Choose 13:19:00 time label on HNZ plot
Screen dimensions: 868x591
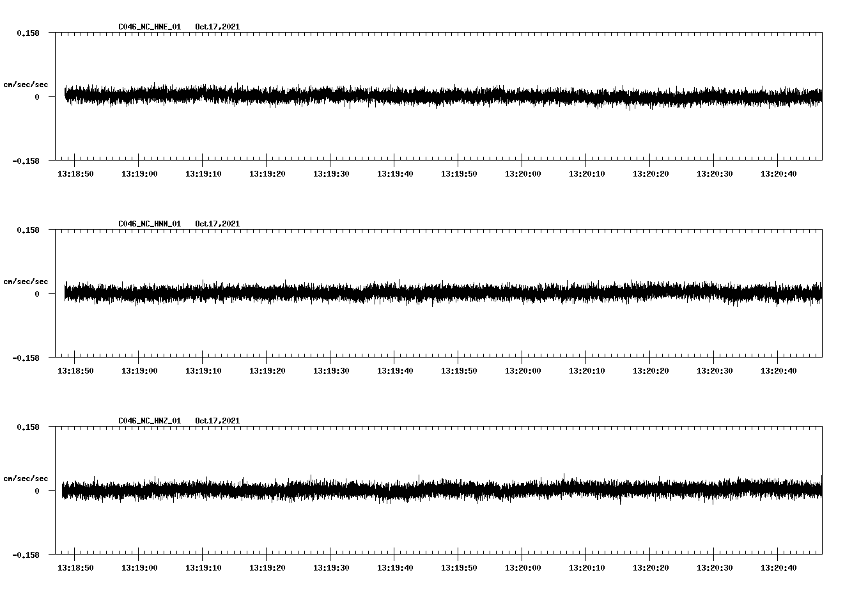(x=139, y=567)
